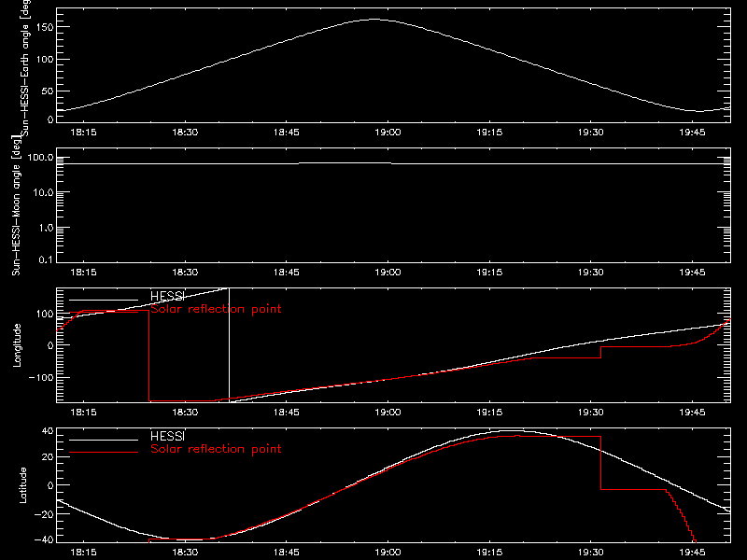
Task: Click the 50 tick on Earth angle axis
Action: coord(48,91)
